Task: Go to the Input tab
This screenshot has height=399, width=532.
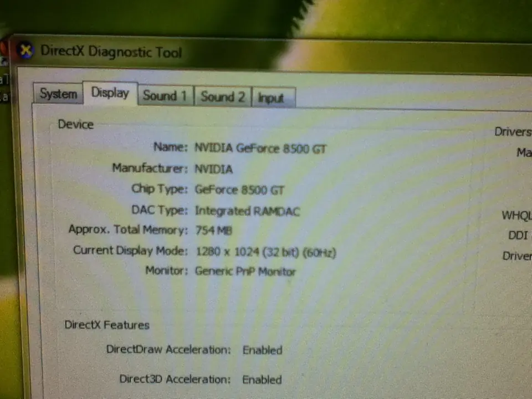Action: pos(273,98)
